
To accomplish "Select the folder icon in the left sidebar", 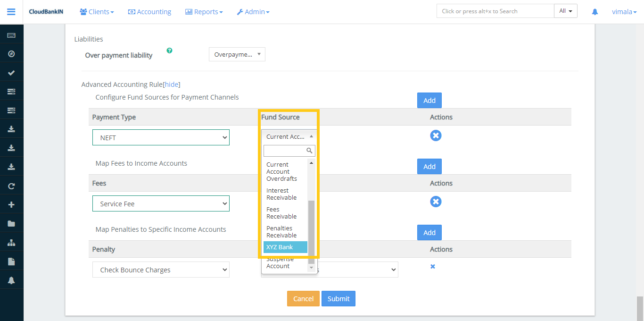I will pyautogui.click(x=11, y=223).
